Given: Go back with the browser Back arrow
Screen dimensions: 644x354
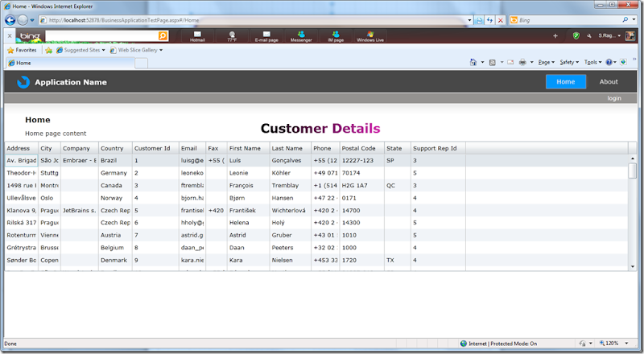Looking at the screenshot, I should (x=10, y=20).
